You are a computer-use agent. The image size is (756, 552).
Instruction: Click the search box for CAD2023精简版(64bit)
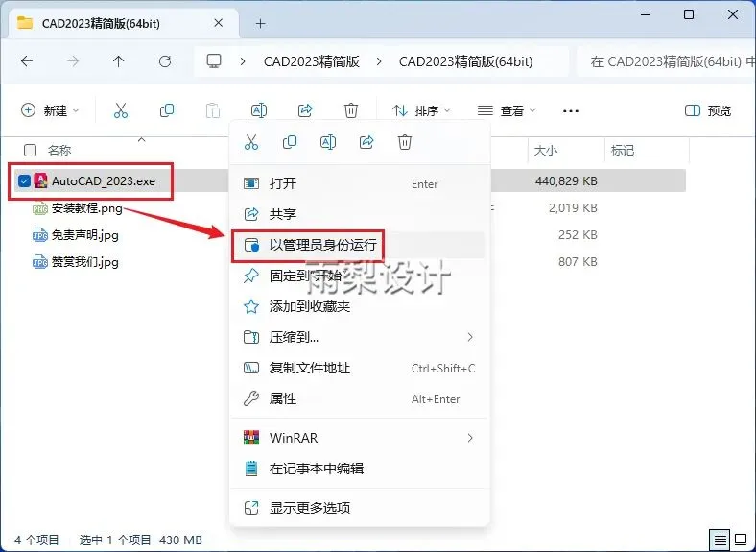(667, 61)
